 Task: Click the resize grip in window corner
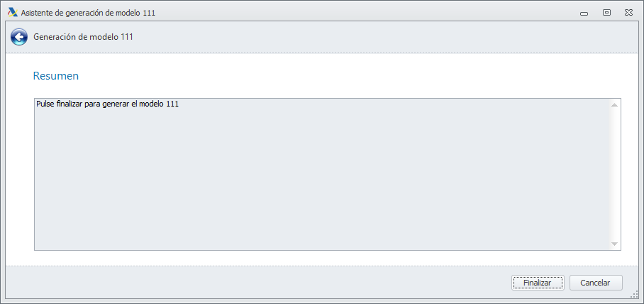click(x=635, y=295)
